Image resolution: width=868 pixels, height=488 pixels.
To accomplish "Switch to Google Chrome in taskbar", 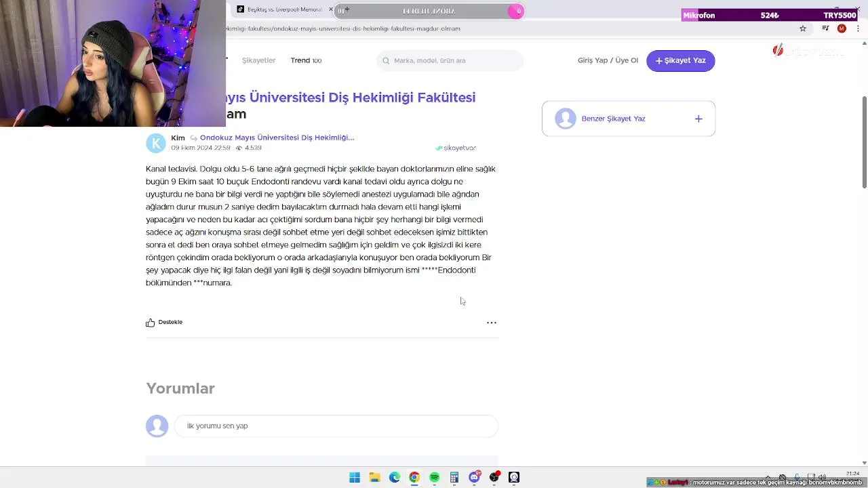I will pyautogui.click(x=414, y=477).
